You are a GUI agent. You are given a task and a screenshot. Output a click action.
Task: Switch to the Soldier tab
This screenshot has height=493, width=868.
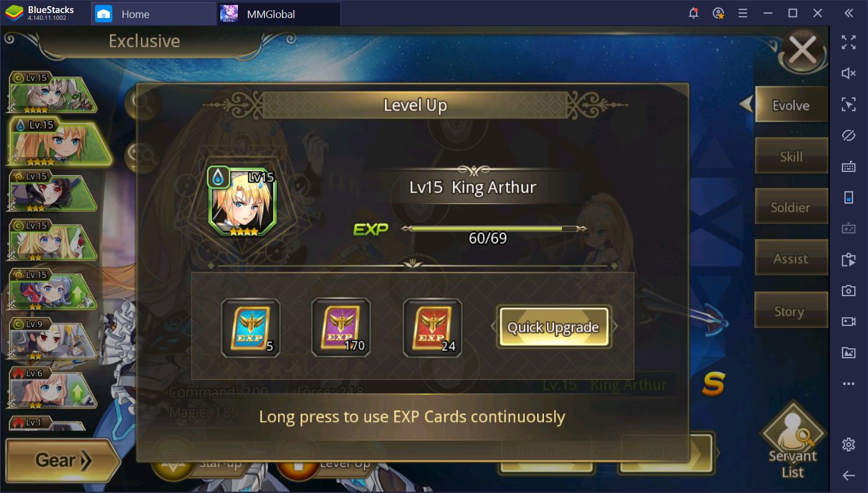pyautogui.click(x=791, y=207)
